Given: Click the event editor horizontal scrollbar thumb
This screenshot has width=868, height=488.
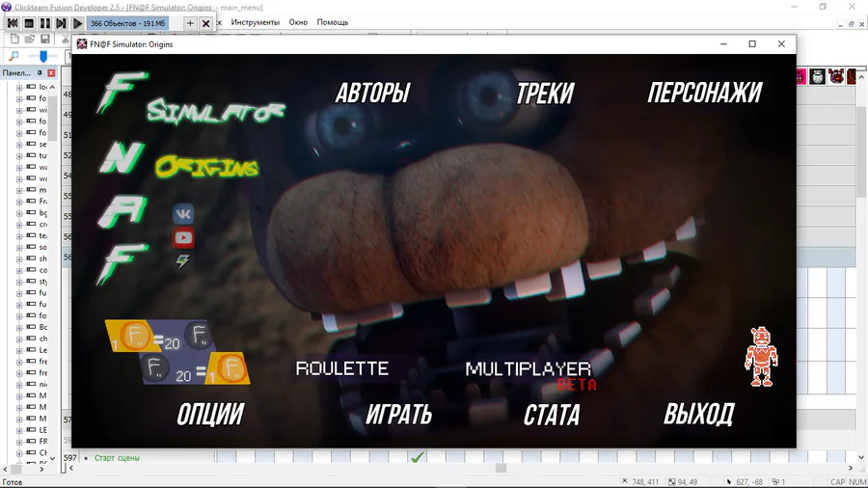Looking at the screenshot, I should [501, 468].
